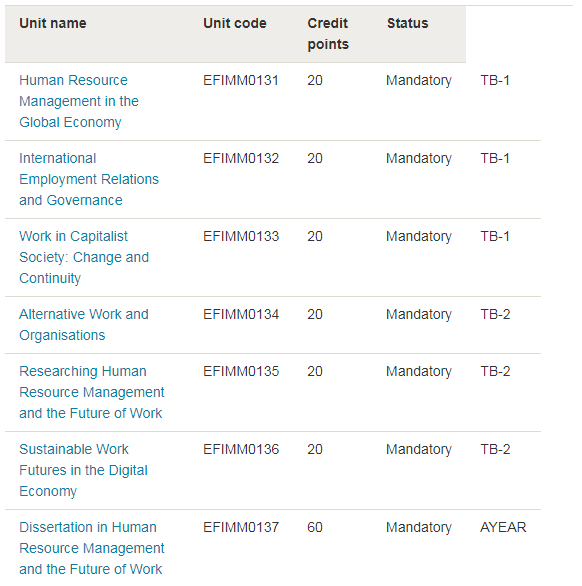Click TB-1 cell for EFIMM0131
Image resolution: width=582 pixels, height=586 pixels.
[x=495, y=80]
